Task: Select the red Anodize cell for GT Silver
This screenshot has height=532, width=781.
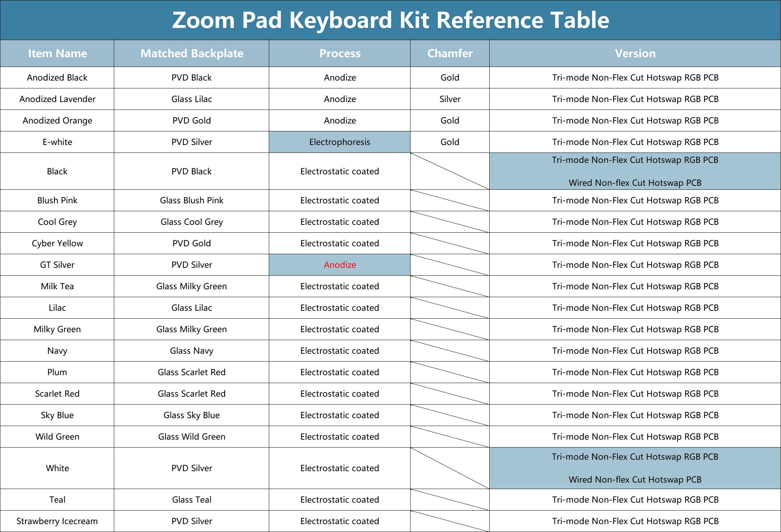Action: (340, 265)
